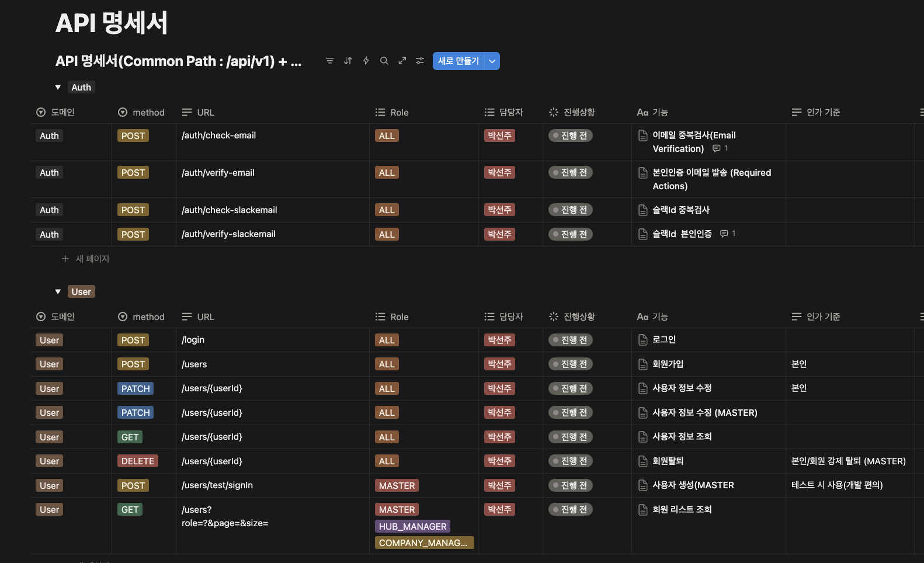This screenshot has height=563, width=924.
Task: Click 담당자 column header in Auth table
Action: [x=504, y=112]
